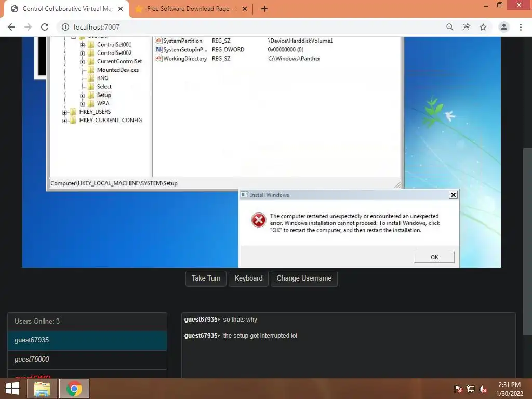Click the share page icon
Image resolution: width=532 pixels, height=399 pixels.
click(x=467, y=27)
